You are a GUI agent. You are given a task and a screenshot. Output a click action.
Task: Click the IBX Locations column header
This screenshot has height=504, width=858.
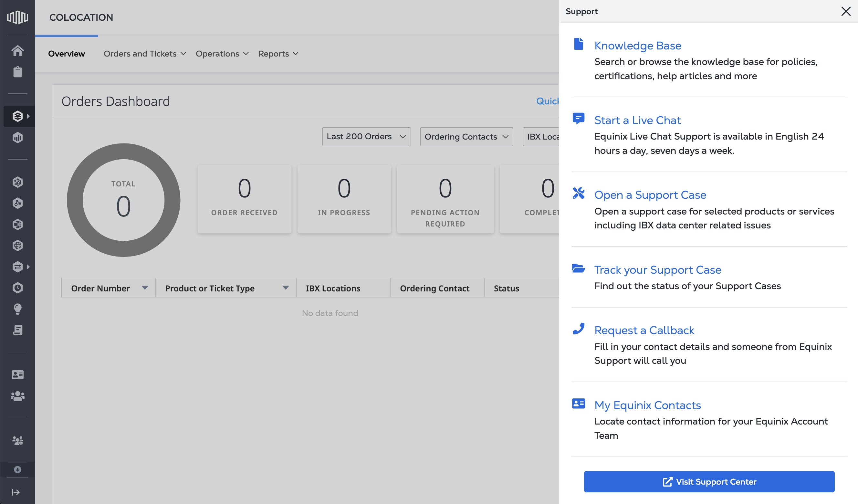coord(343,288)
